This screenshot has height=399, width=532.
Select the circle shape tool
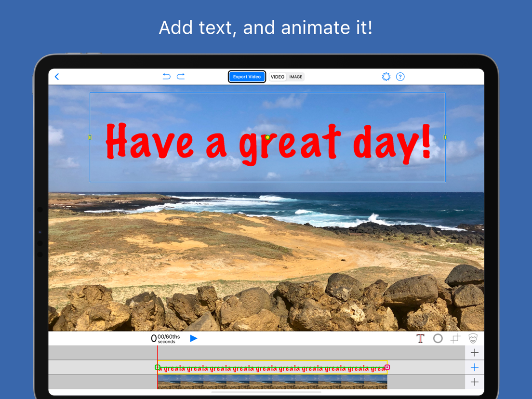438,338
